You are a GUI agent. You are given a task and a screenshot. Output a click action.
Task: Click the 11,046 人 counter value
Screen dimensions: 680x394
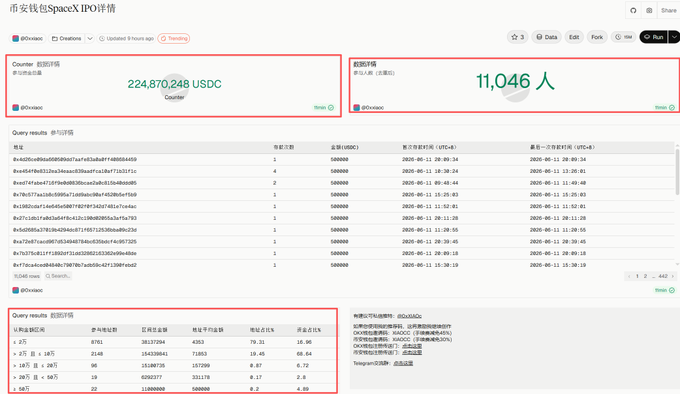pyautogui.click(x=515, y=81)
